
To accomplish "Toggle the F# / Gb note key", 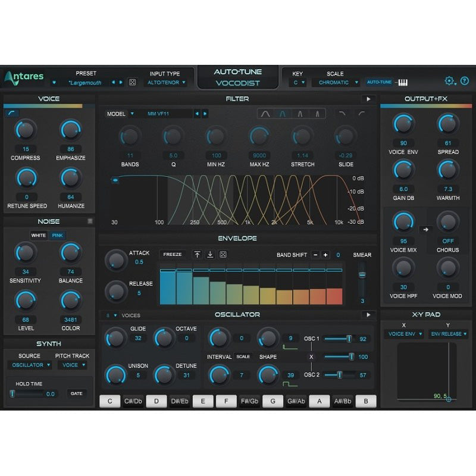I will point(249,401).
